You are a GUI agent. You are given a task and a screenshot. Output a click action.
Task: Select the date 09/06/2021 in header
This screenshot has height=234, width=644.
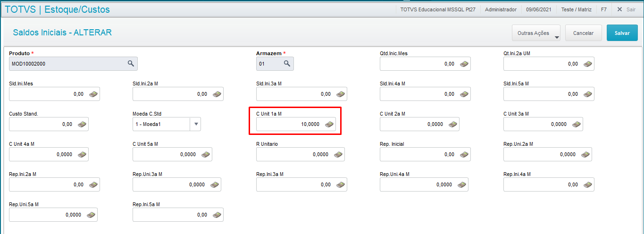click(539, 9)
